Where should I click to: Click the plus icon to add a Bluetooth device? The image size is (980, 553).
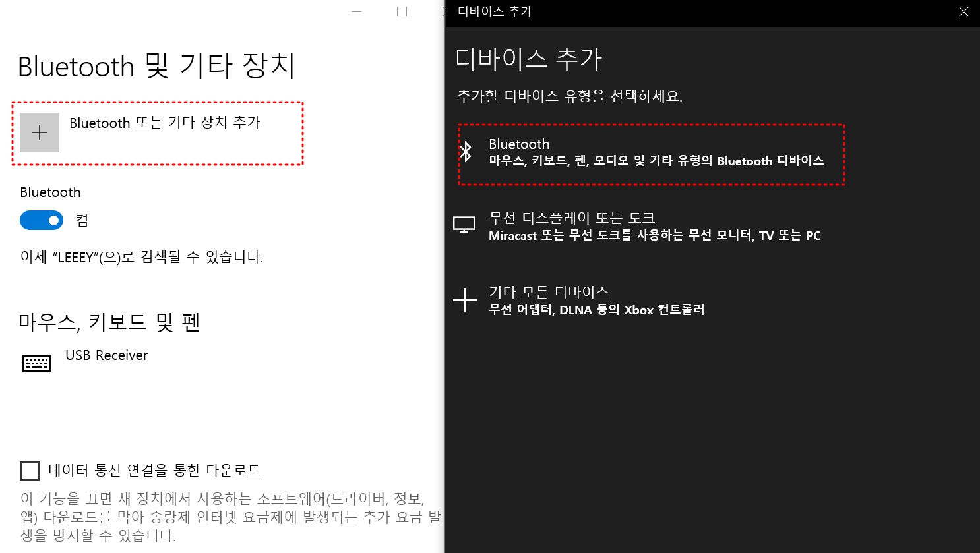[40, 132]
